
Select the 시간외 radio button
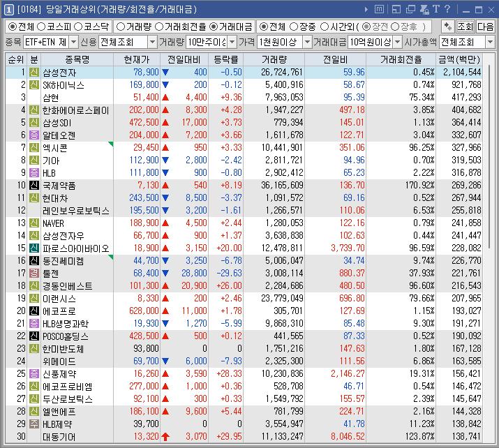tap(325, 27)
